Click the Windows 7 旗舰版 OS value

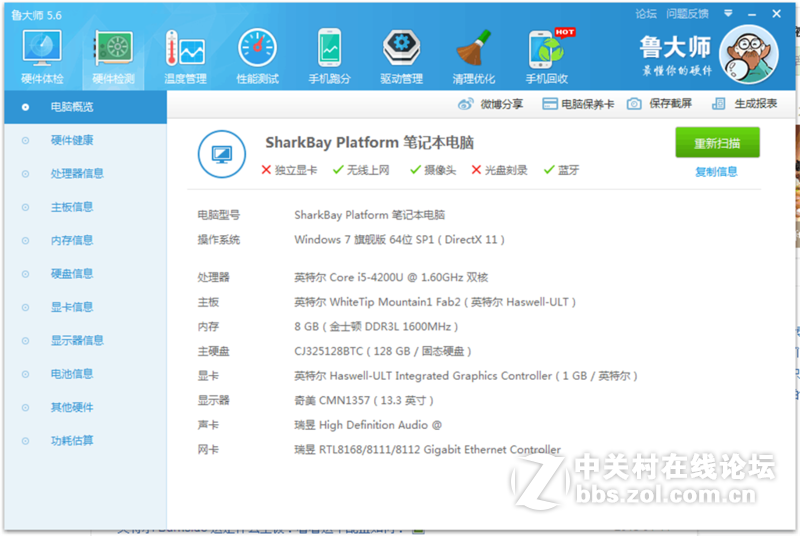tap(399, 240)
